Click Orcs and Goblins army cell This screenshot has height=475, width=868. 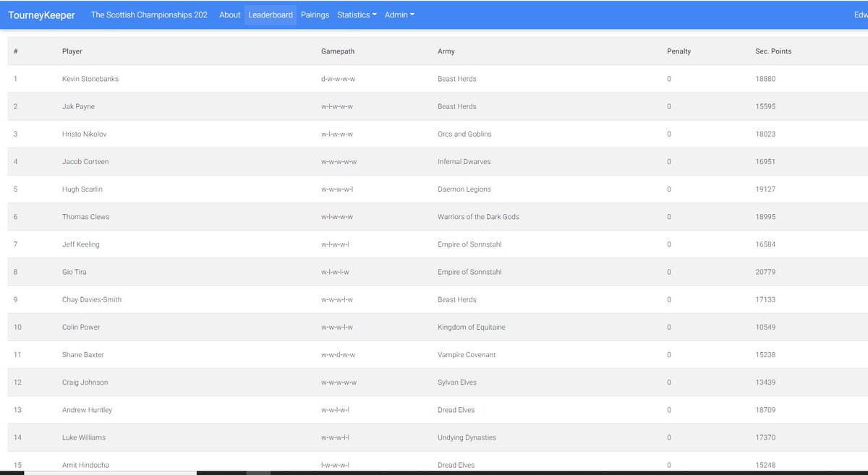[464, 134]
